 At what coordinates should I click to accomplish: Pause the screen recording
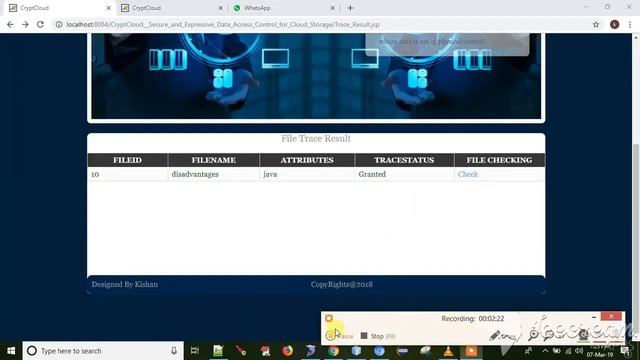click(x=339, y=336)
